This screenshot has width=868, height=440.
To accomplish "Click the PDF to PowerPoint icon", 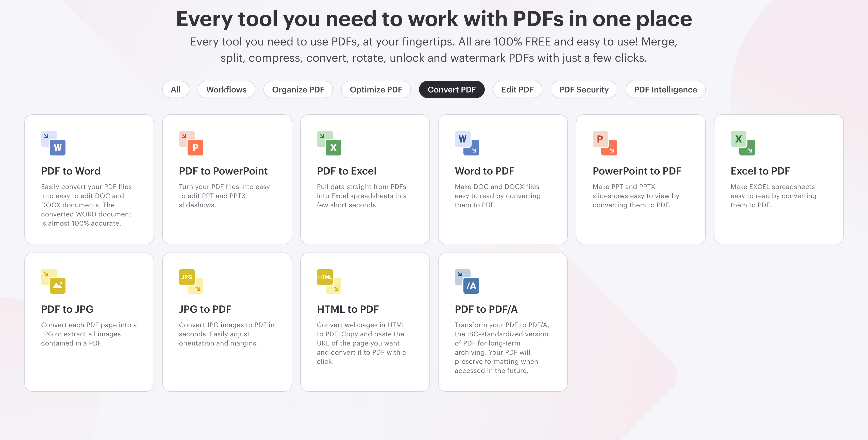I will tap(191, 143).
